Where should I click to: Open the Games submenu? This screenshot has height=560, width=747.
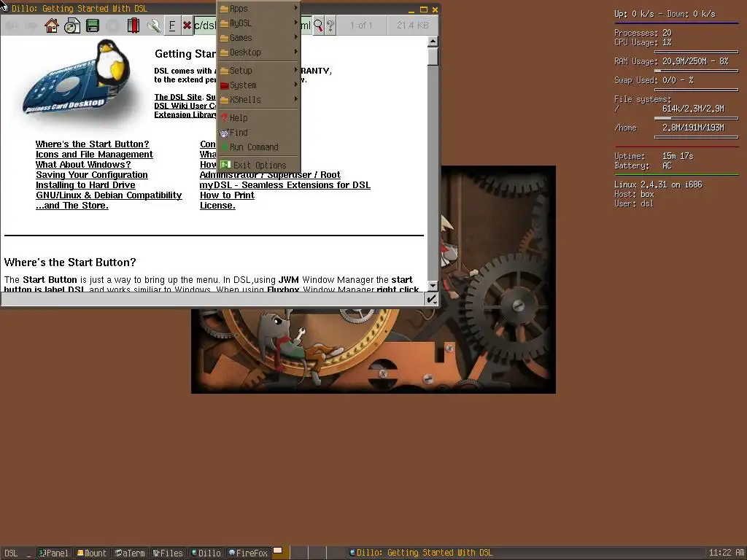pos(259,38)
